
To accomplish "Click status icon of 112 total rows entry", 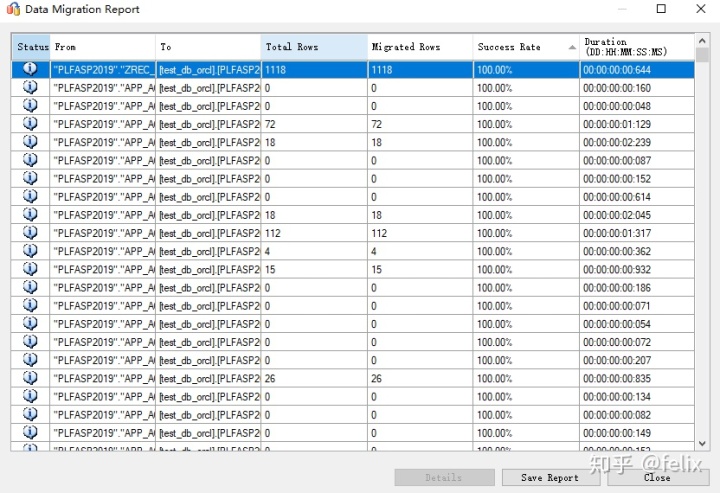I will 30,232.
